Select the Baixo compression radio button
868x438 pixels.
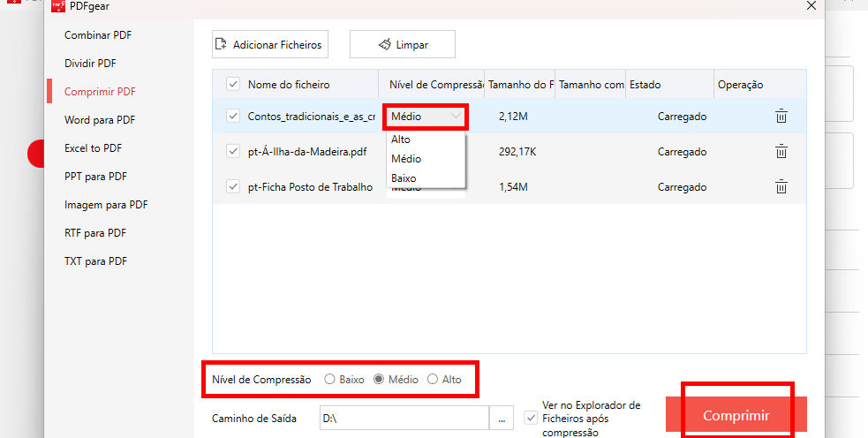[330, 380]
